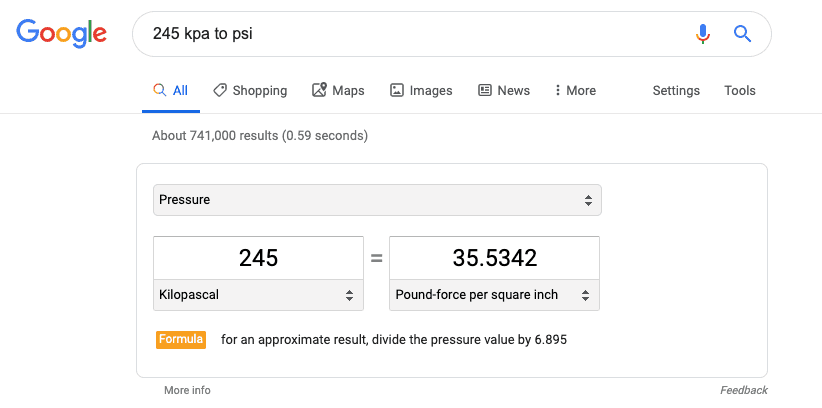Viewport: 822px width, 408px height.
Task: Click the 35.5342 result field
Action: coord(494,258)
